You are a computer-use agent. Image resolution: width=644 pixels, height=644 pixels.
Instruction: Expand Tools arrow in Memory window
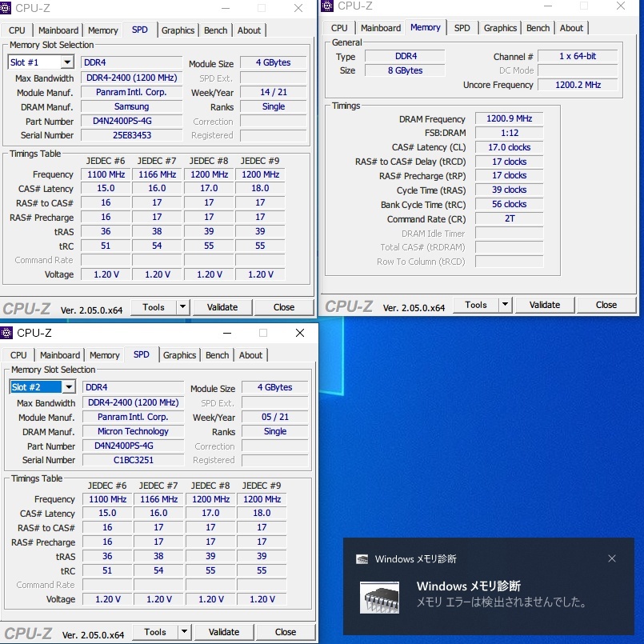[505, 305]
